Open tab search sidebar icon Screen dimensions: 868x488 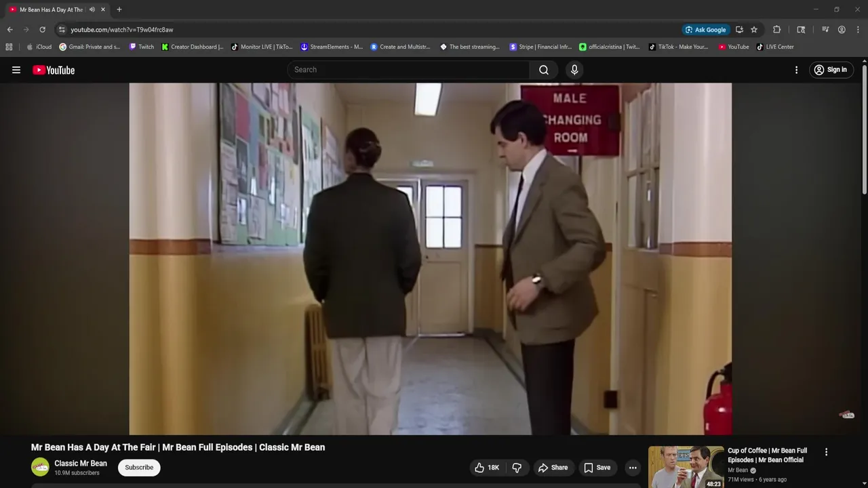[x=801, y=30]
